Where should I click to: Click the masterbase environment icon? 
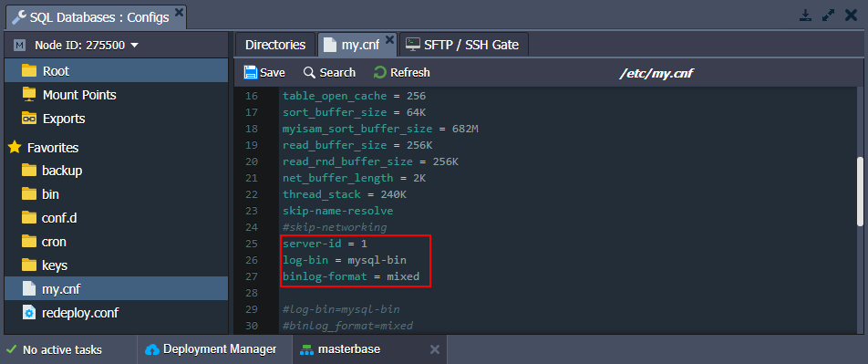click(305, 349)
